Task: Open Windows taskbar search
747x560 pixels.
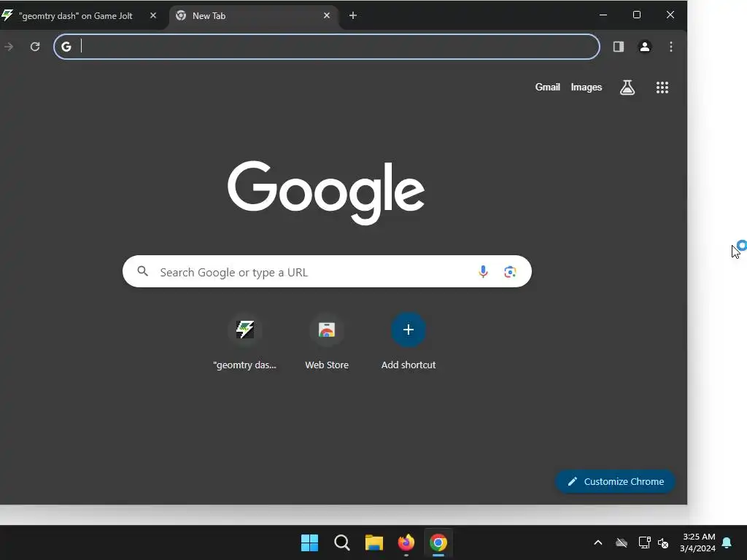Action: click(341, 542)
